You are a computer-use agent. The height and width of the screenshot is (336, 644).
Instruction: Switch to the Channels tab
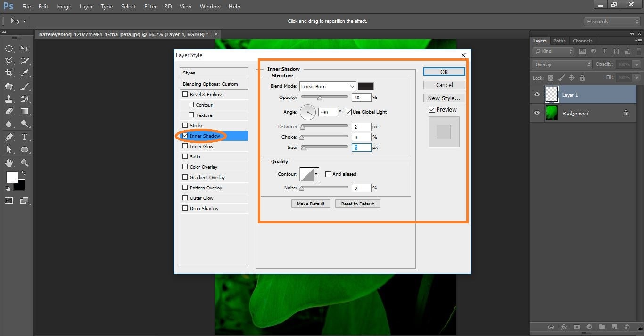(582, 41)
